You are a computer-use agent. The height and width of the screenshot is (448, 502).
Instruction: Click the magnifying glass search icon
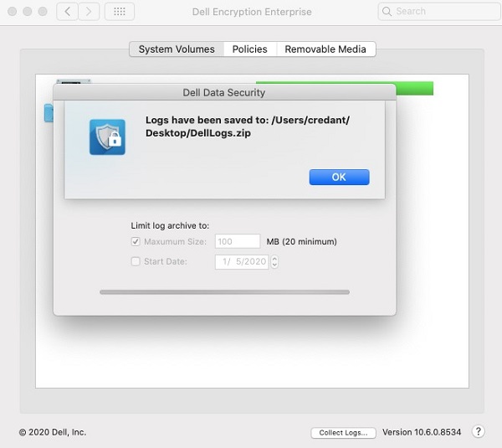pyautogui.click(x=387, y=12)
